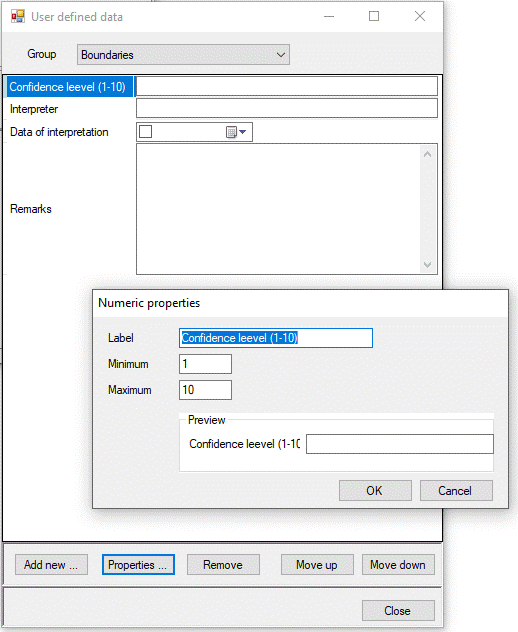Click Remarks scrollbar down arrow

[428, 265]
